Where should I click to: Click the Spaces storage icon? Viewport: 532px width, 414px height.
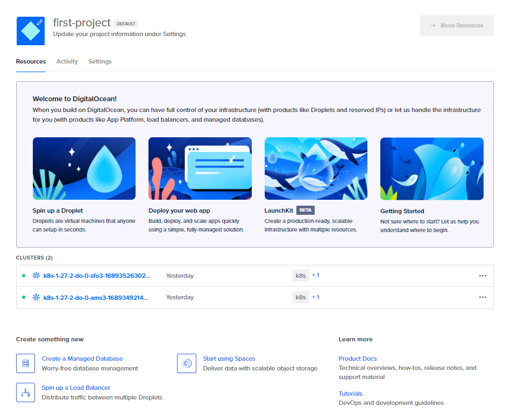tap(187, 363)
